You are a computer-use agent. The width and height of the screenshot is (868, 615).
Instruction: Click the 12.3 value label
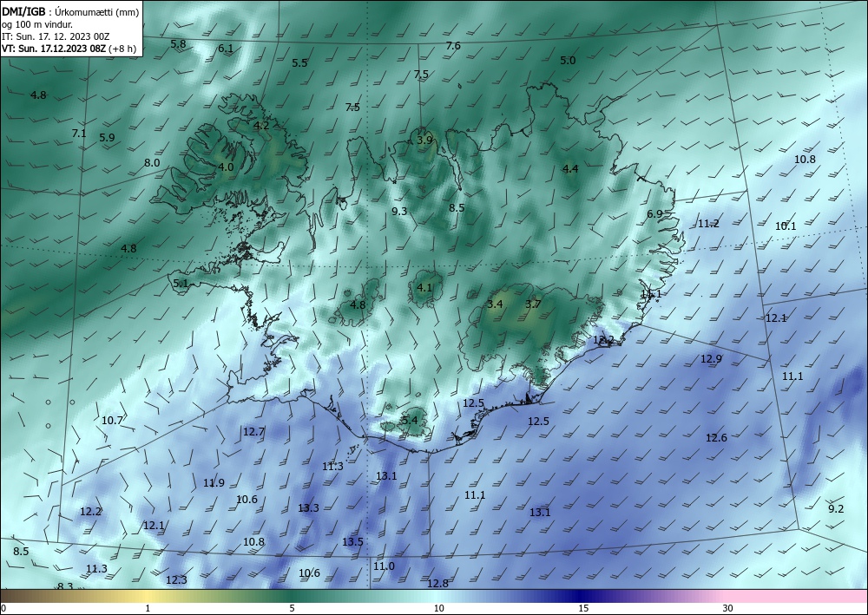(x=176, y=580)
